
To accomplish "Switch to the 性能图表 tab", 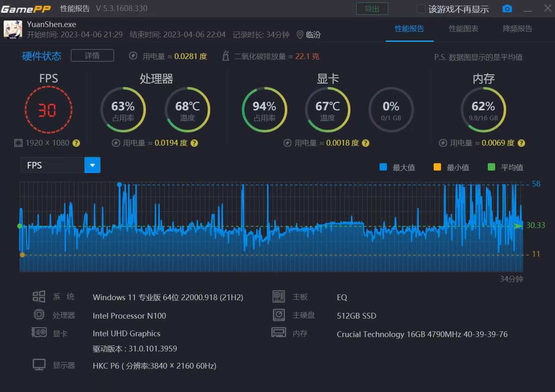I will (x=464, y=29).
